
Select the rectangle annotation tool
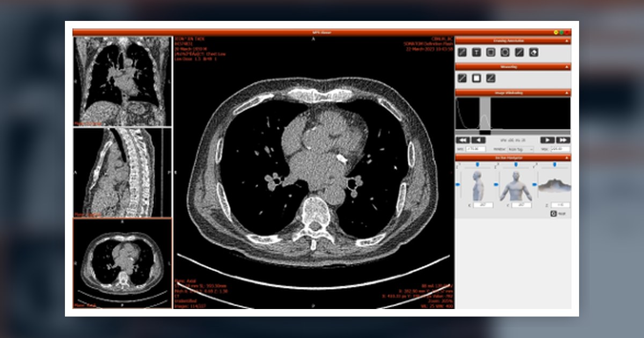point(491,52)
